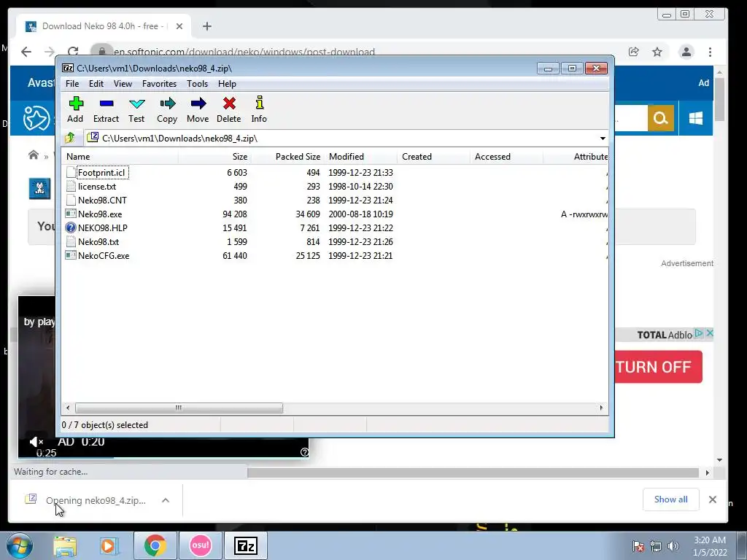This screenshot has height=560, width=747.
Task: Click the red TURN OFF ad button
Action: (x=659, y=367)
